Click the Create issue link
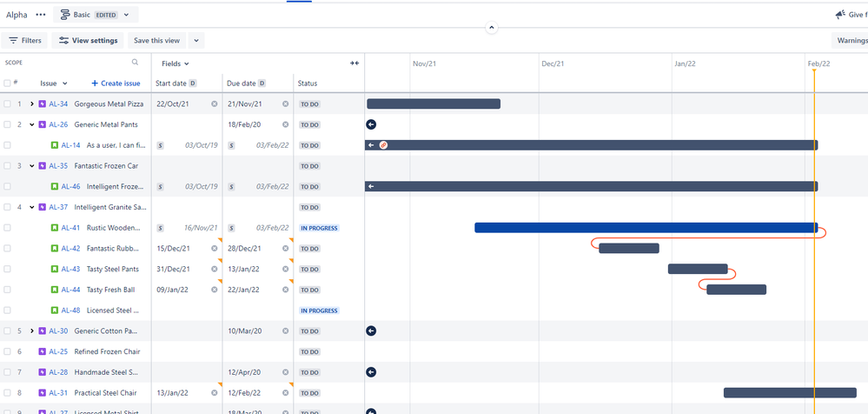The height and width of the screenshot is (414, 868). tap(116, 83)
